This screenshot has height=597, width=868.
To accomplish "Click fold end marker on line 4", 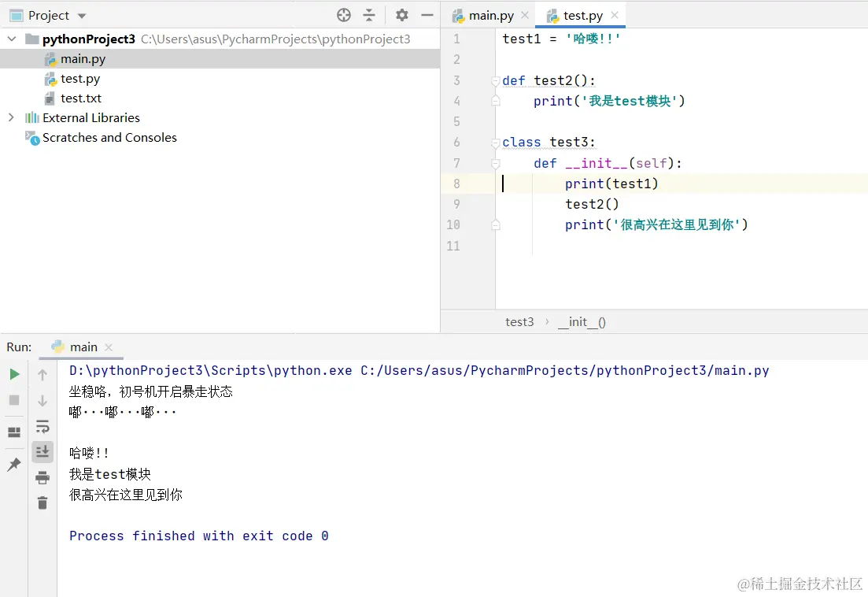I will 496,101.
